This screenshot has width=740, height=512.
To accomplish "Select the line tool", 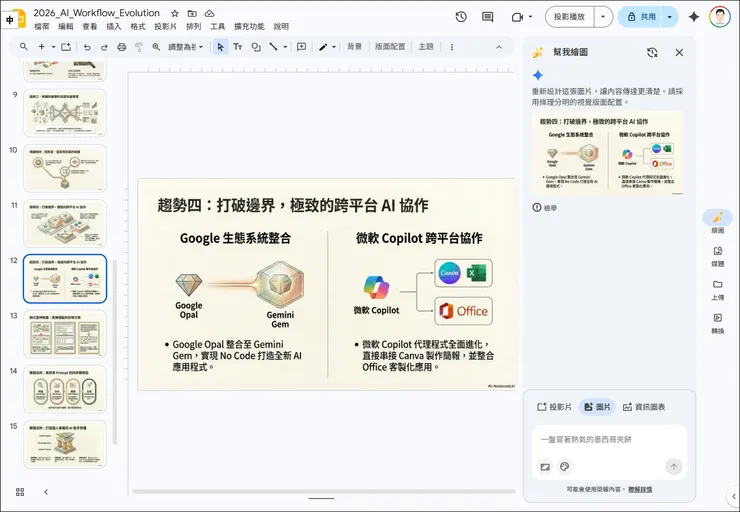I will point(273,47).
